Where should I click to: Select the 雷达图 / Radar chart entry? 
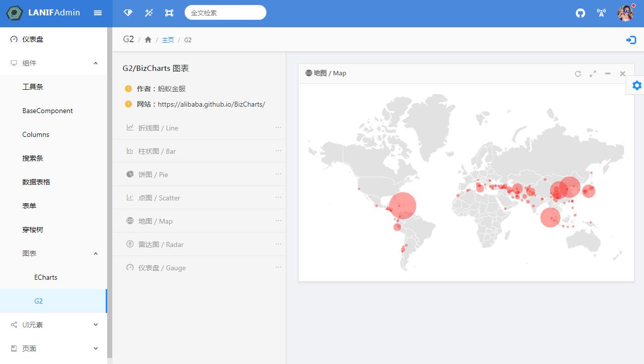(199, 244)
